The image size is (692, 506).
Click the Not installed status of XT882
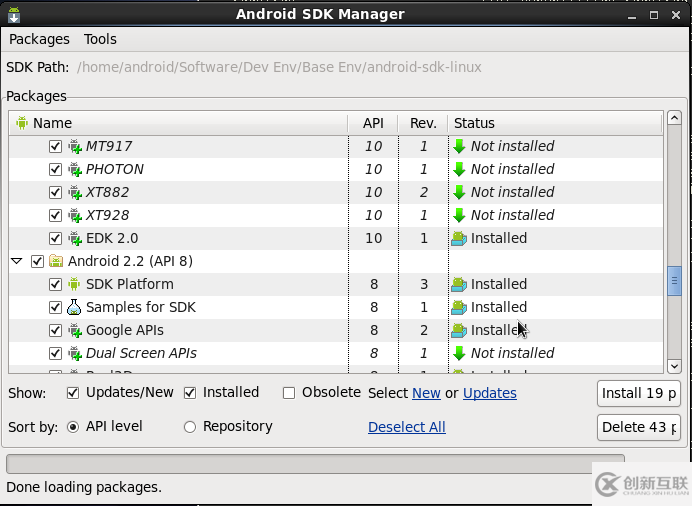coord(512,192)
